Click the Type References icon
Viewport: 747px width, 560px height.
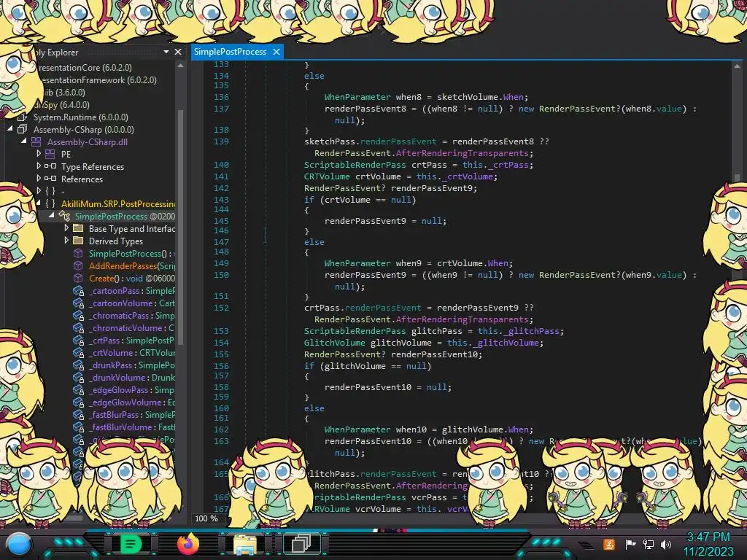(50, 167)
